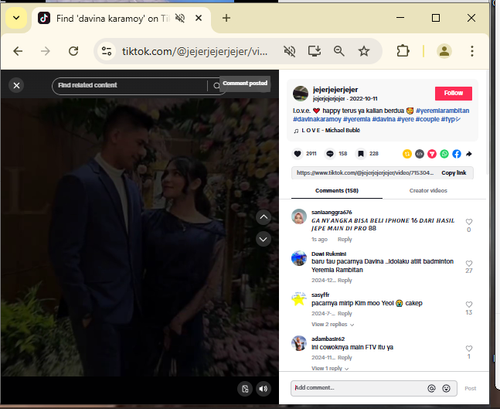
Task: Open sanlaanggra676 commenter avatar
Action: click(x=299, y=217)
